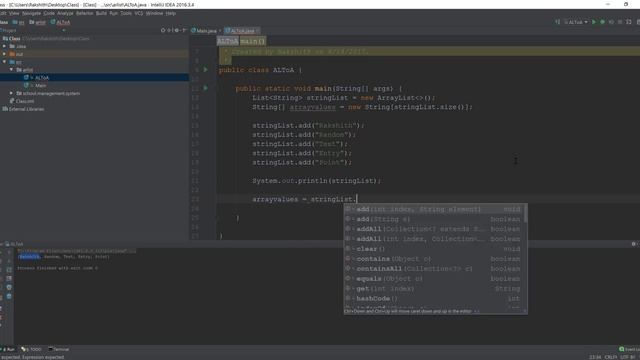Collapse the arlist package node

point(11,70)
